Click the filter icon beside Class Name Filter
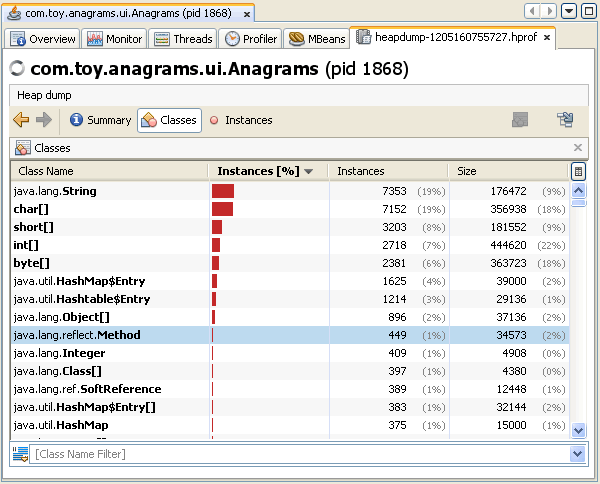 point(20,454)
